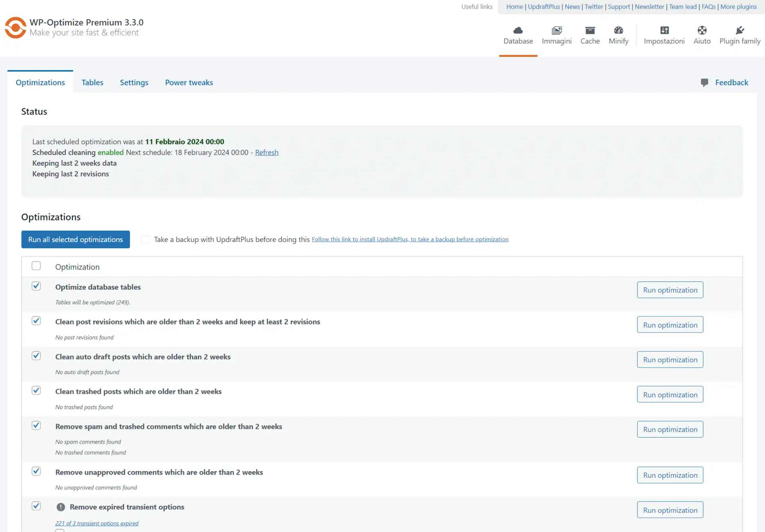Open the UpdraftPlus useful link

(x=544, y=7)
